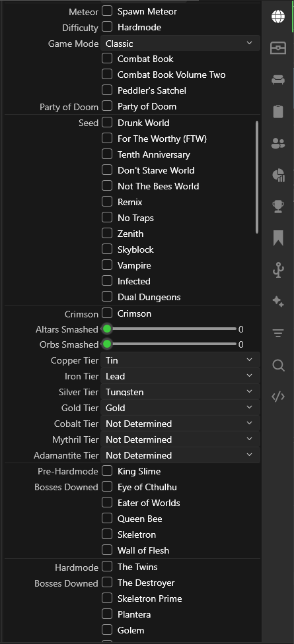This screenshot has width=294, height=644.
Task: Open the sparkles sidebar icon
Action: (278, 302)
